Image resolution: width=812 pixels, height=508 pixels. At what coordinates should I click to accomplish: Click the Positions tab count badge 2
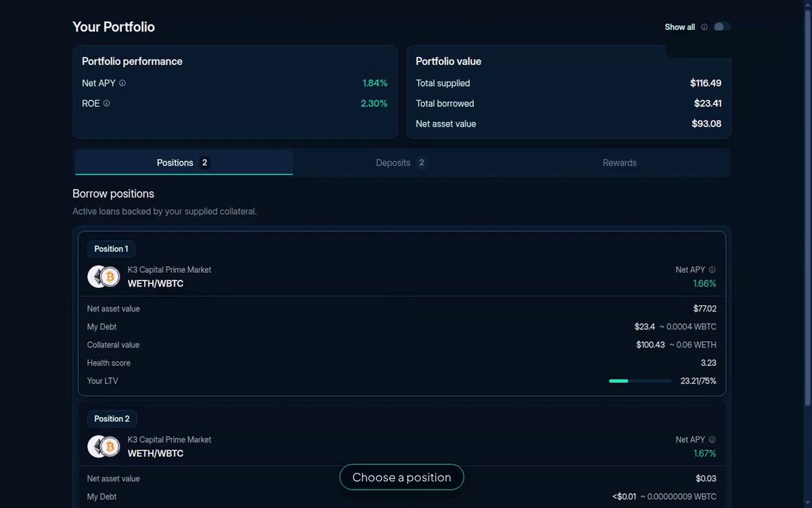(204, 163)
